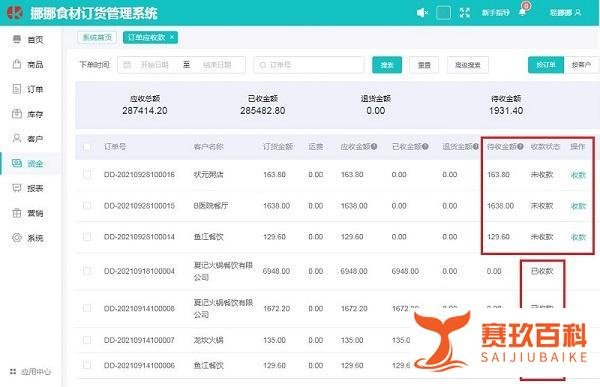The height and width of the screenshot is (387, 600).
Task: Click the app logo icon
Action: tap(15, 13)
